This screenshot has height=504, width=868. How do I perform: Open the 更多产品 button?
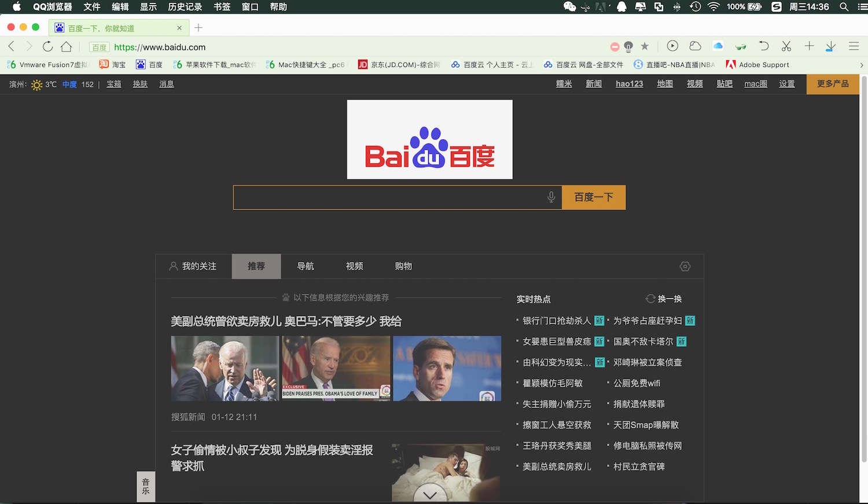tap(833, 84)
